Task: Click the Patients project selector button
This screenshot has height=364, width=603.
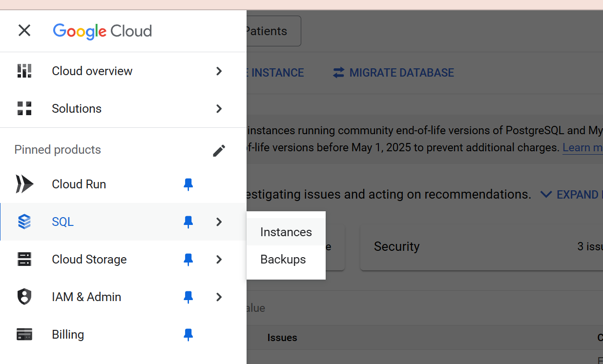Action: tap(273, 31)
